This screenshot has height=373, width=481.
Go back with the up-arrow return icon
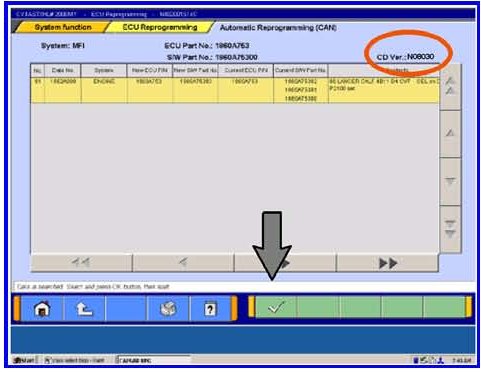[x=84, y=309]
